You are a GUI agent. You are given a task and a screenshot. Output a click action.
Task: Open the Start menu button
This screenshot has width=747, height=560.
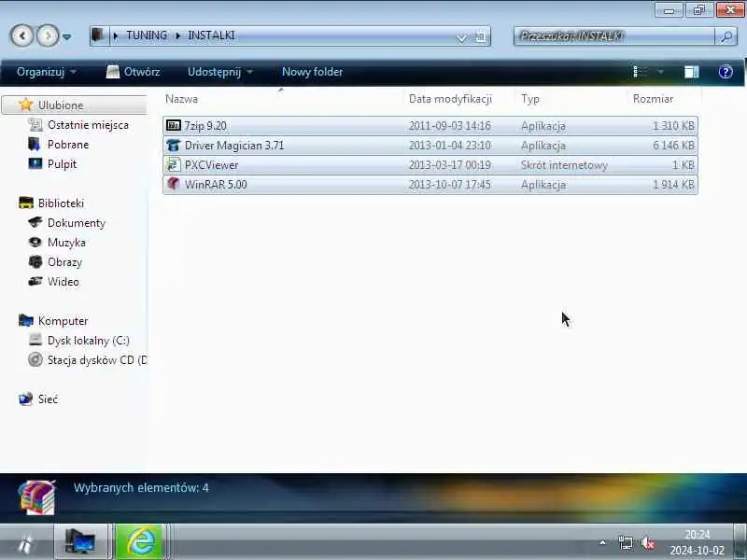coord(26,543)
